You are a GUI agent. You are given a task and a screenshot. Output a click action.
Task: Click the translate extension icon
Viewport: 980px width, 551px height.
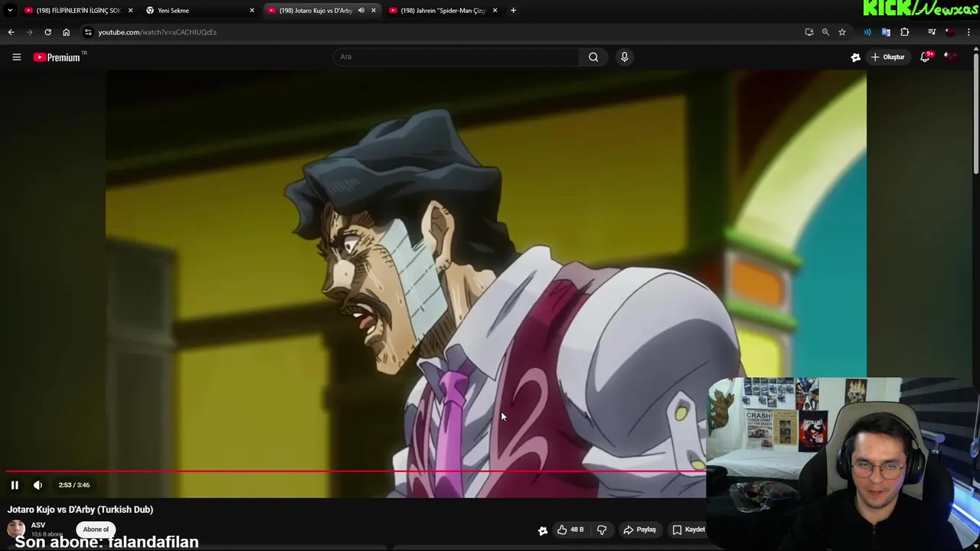click(x=886, y=32)
